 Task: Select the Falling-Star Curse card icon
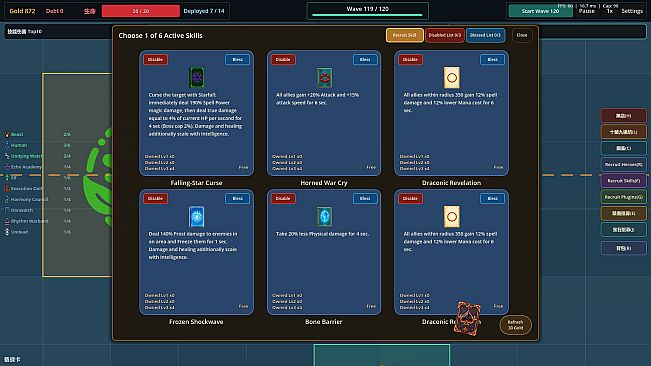[196, 78]
